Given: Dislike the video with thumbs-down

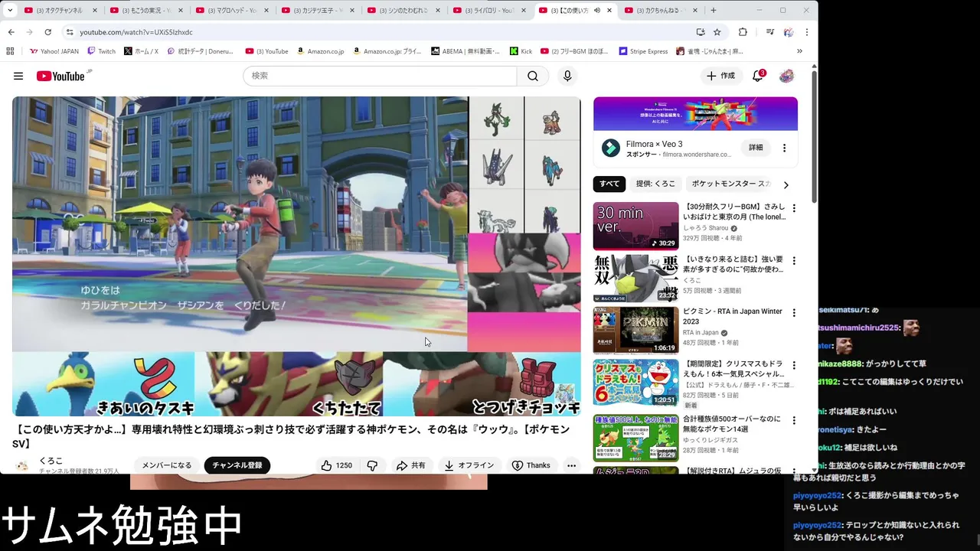Looking at the screenshot, I should click(x=372, y=465).
